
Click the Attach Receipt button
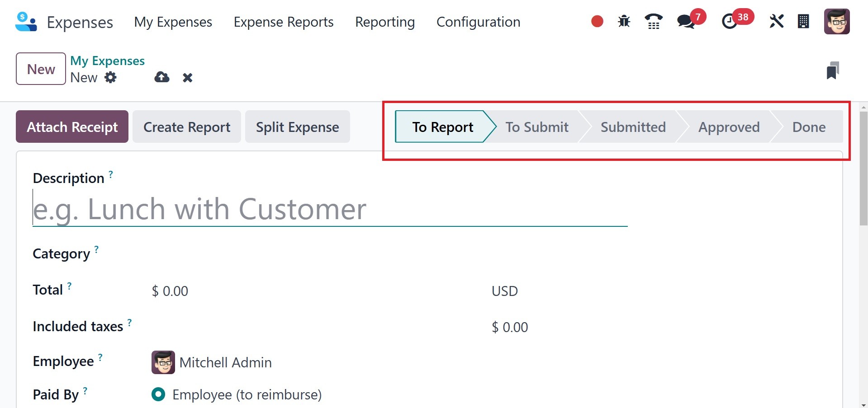pyautogui.click(x=72, y=127)
